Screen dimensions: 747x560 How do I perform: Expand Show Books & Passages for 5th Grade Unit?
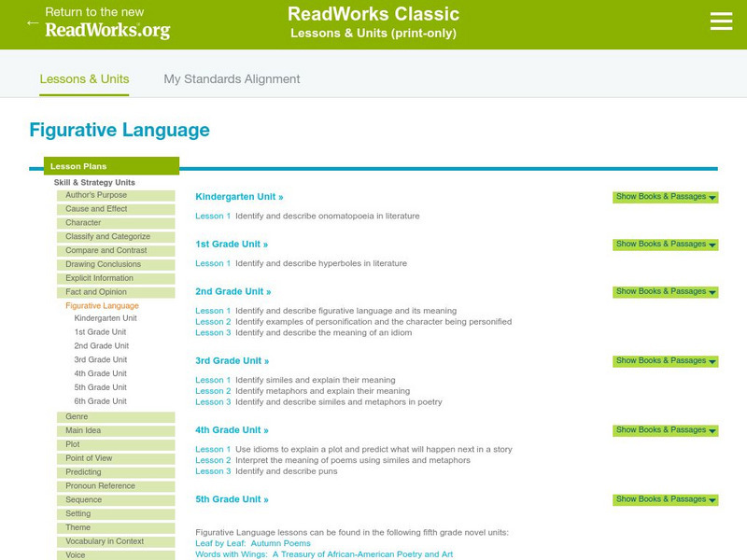click(666, 499)
